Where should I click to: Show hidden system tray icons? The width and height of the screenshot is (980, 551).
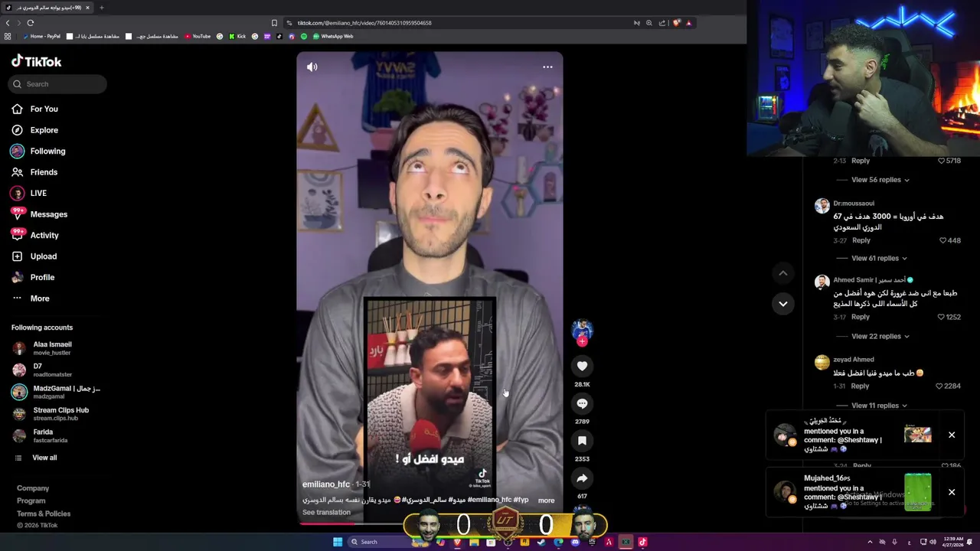(x=869, y=542)
